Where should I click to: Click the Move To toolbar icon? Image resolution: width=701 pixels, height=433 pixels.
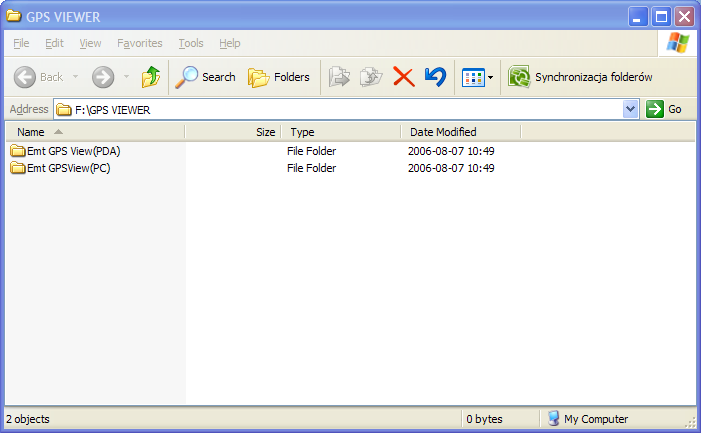pyautogui.click(x=339, y=77)
